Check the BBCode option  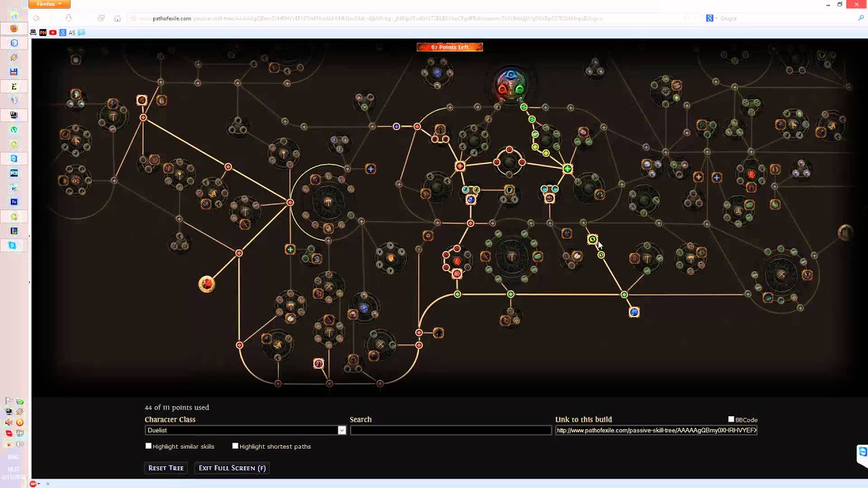[731, 420]
